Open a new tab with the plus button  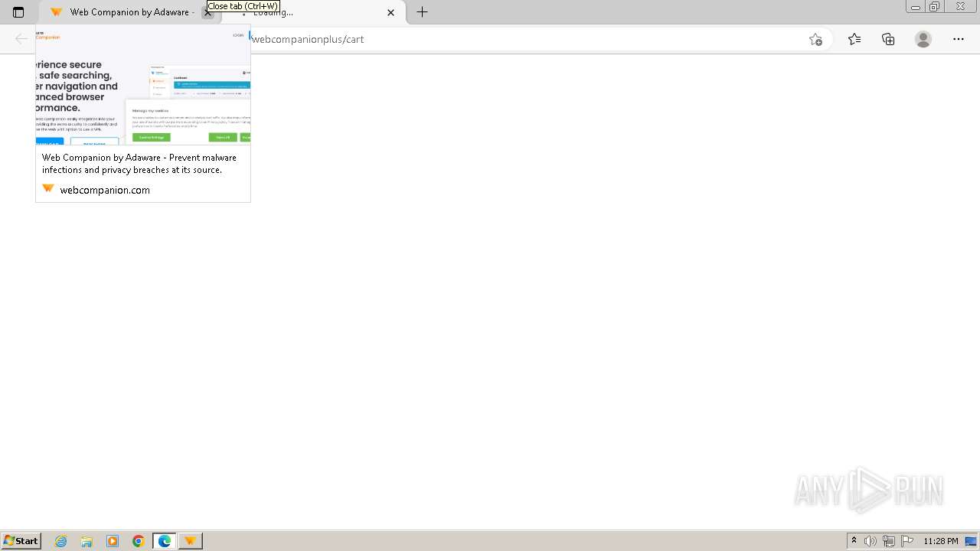(x=422, y=12)
